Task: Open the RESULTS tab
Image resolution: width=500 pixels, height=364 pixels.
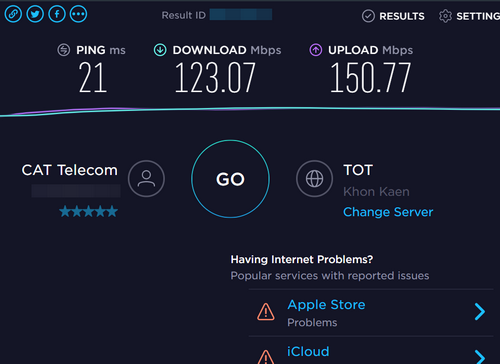Action: (393, 16)
